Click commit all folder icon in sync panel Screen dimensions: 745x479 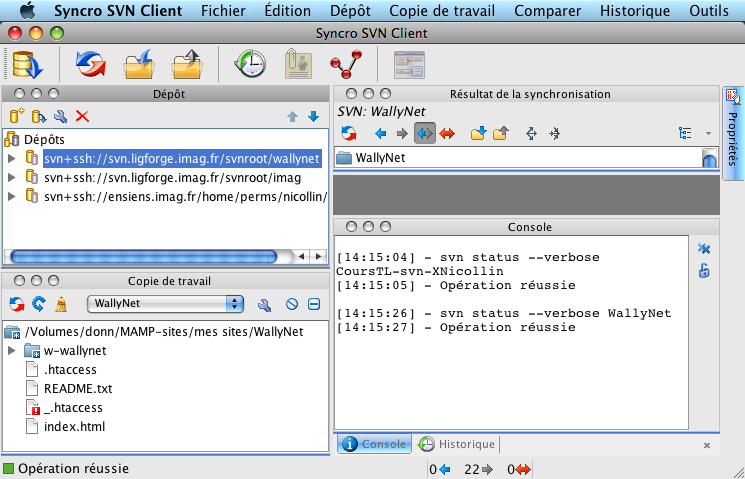pyautogui.click(x=501, y=133)
